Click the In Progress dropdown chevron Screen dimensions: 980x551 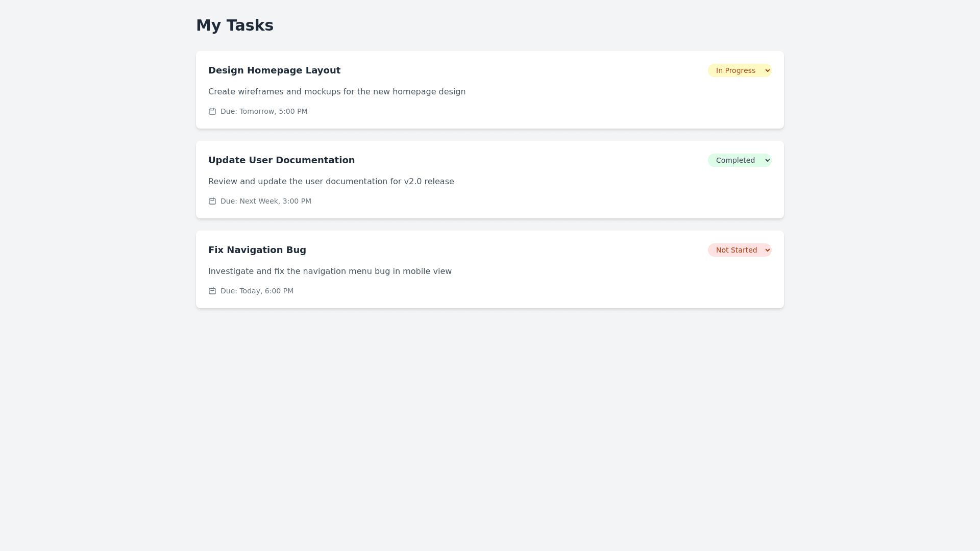tap(767, 71)
